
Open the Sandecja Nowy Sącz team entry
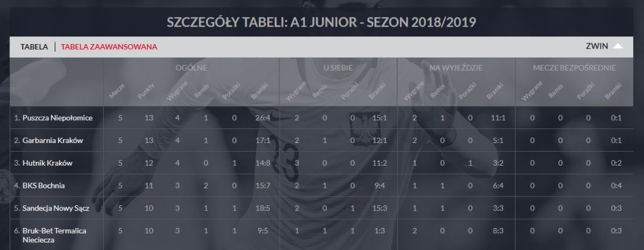[x=55, y=208]
